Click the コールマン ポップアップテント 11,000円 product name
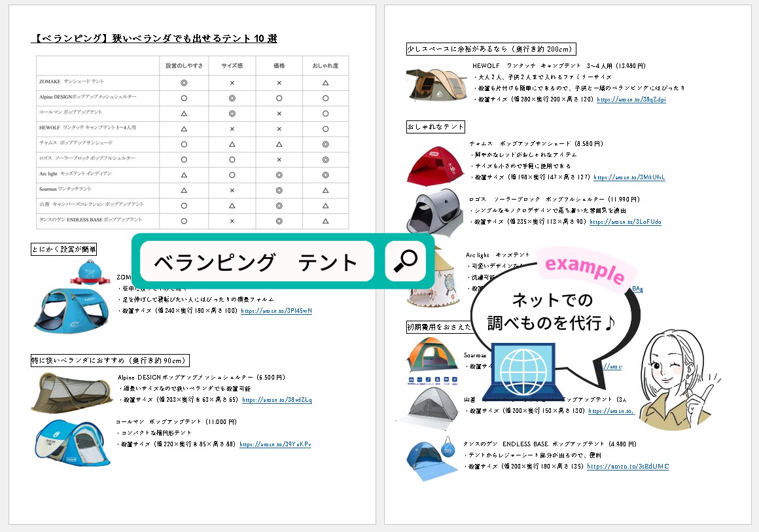The height and width of the screenshot is (532, 759). point(176,422)
